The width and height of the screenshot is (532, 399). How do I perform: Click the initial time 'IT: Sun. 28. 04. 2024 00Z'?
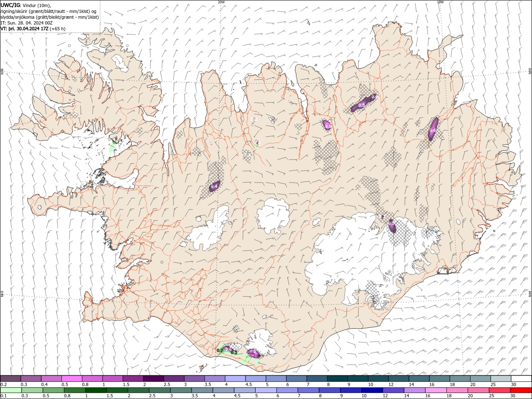point(27,23)
